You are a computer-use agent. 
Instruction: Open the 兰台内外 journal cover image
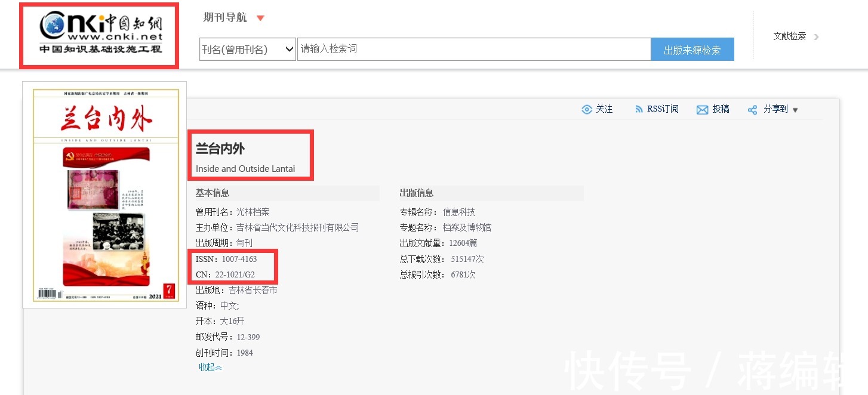pyautogui.click(x=104, y=195)
